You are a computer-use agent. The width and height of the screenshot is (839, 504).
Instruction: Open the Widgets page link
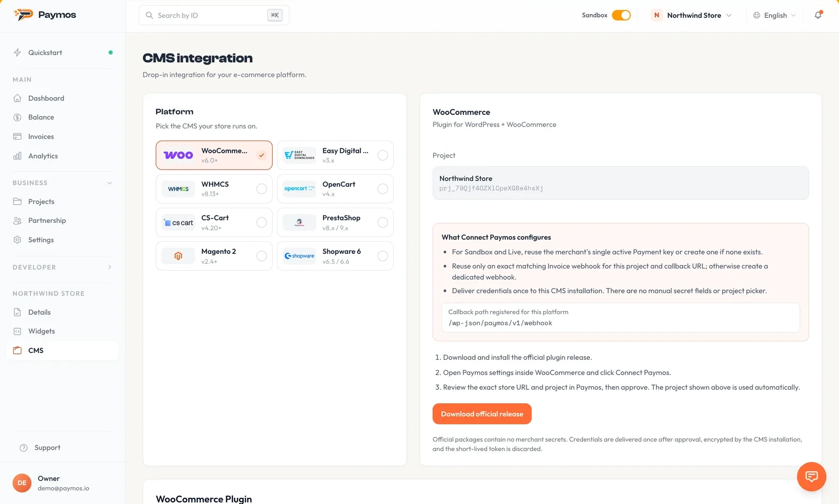tap(62, 331)
